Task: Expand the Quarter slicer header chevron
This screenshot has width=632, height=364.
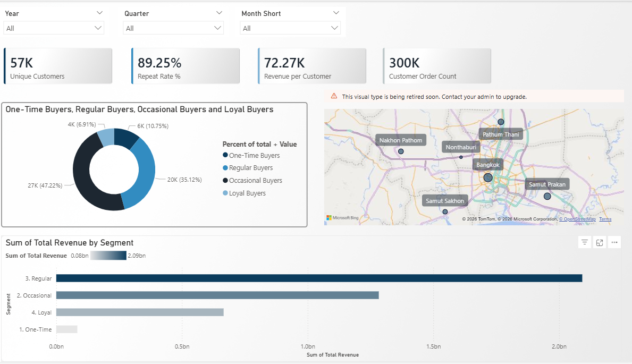Action: click(x=219, y=13)
